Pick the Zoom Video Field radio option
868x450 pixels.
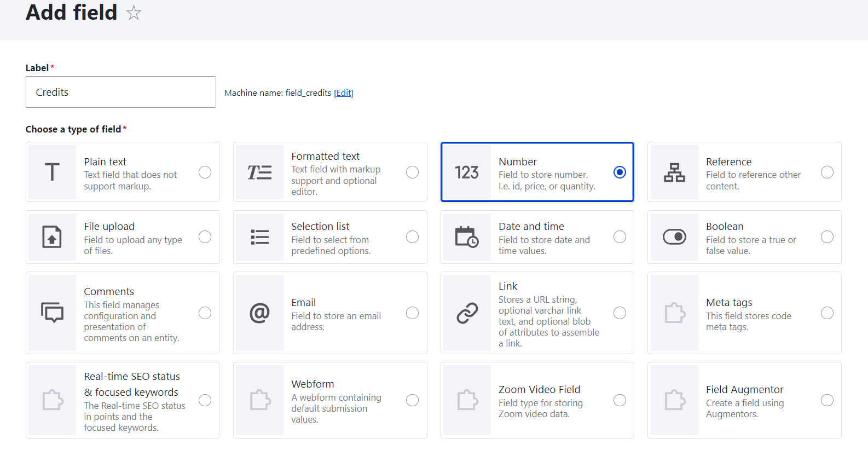[620, 400]
